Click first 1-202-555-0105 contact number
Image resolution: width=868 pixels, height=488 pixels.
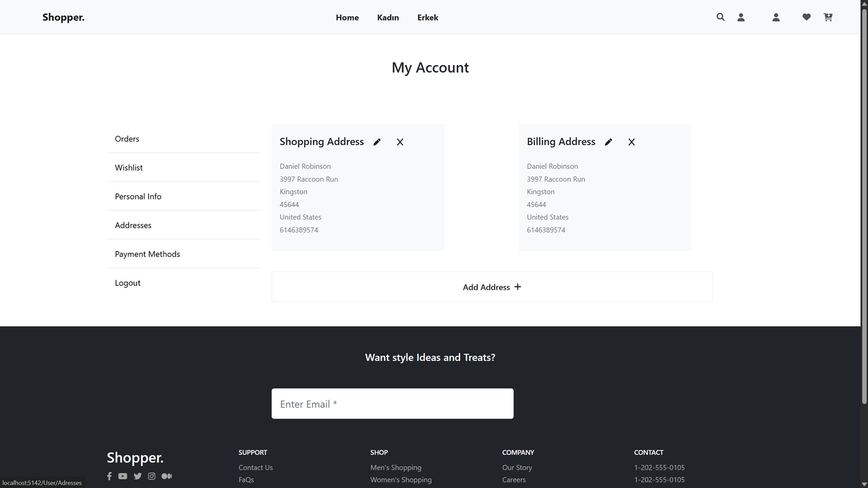pyautogui.click(x=659, y=467)
